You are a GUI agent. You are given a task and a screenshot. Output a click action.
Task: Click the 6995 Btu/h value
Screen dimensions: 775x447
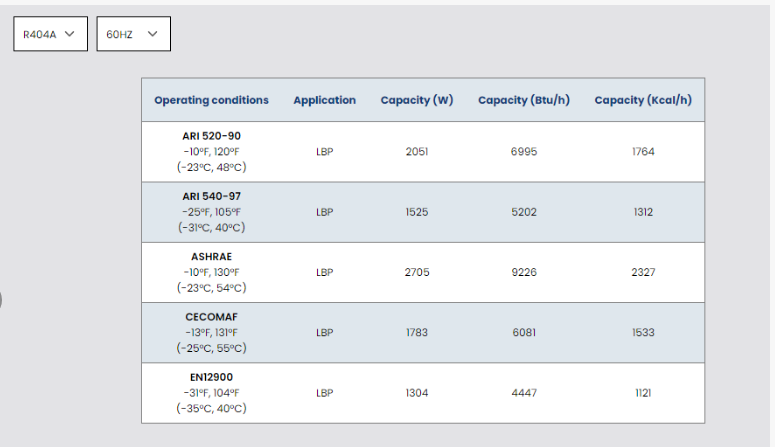click(x=524, y=152)
